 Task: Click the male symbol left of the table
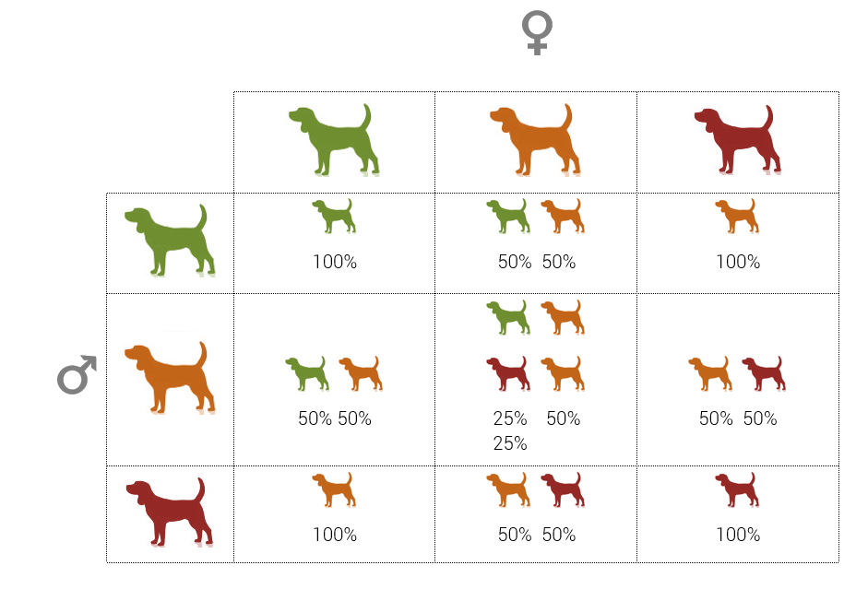77,374
